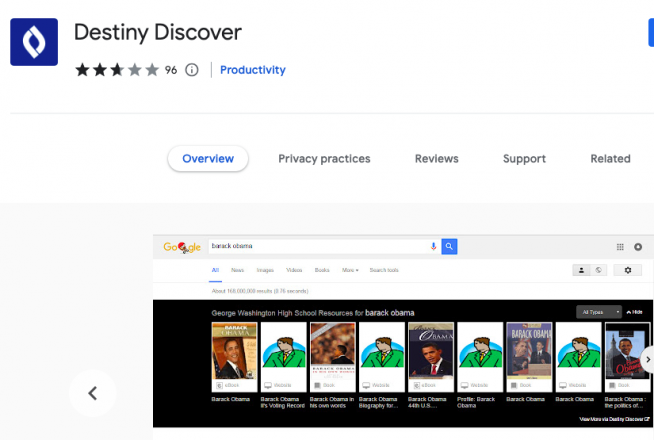Image resolution: width=654 pixels, height=440 pixels.
Task: Switch to the Privacy practices tab
Action: (x=324, y=158)
